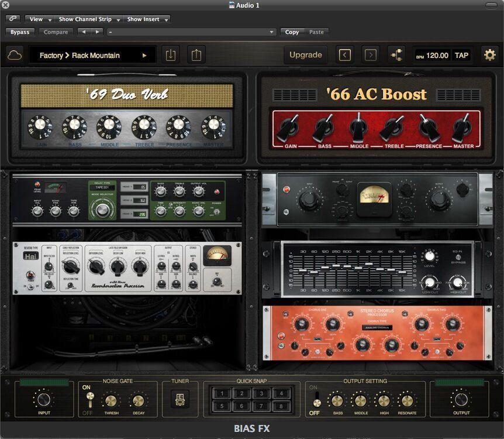Go to previous preset arrow box
Image resolution: width=504 pixels, height=439 pixels.
pos(345,55)
